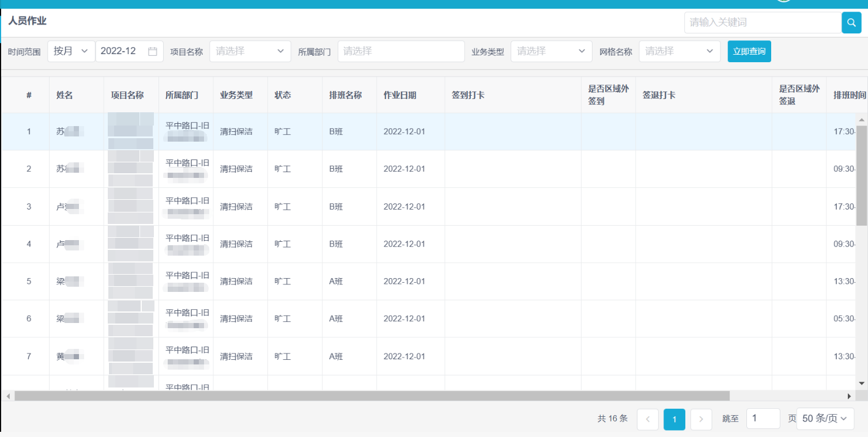Click horizontal scrollbar left arrow
Screen dimensions: 868x437
click(8, 396)
